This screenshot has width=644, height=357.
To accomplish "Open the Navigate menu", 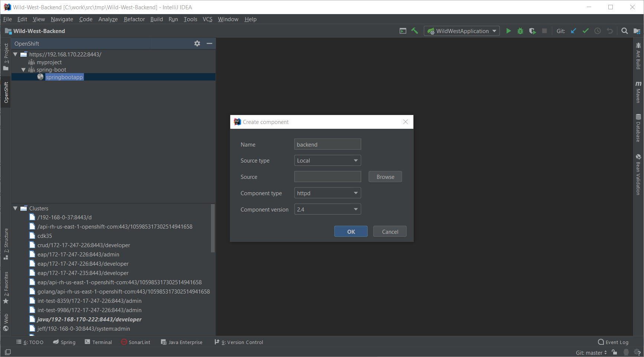I will pyautogui.click(x=62, y=19).
